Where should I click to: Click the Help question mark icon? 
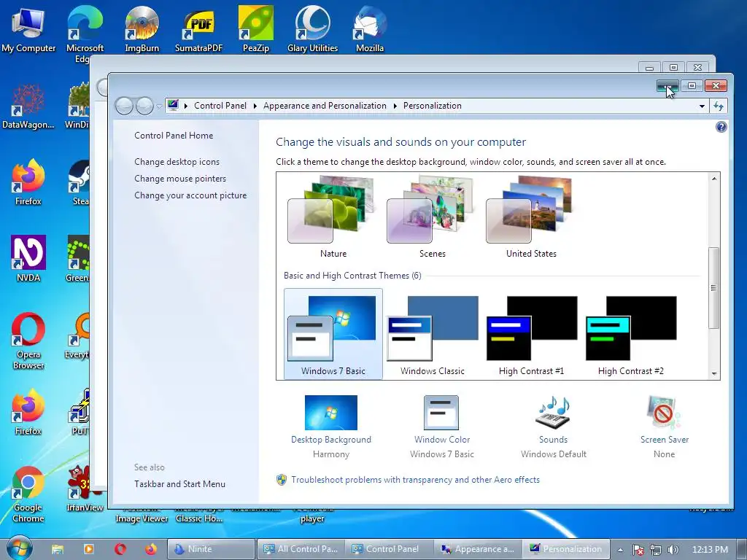tap(721, 127)
